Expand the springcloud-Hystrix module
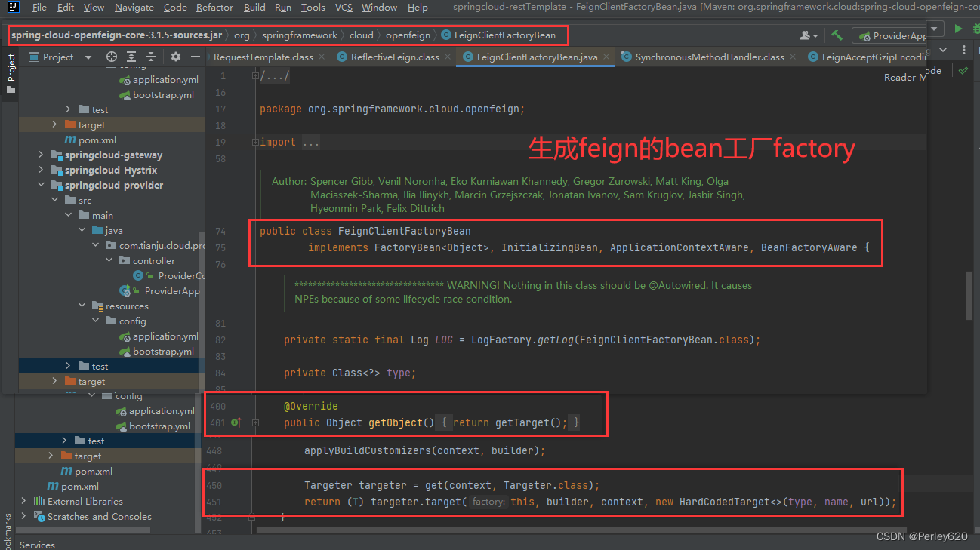This screenshot has width=980, height=550. point(42,171)
